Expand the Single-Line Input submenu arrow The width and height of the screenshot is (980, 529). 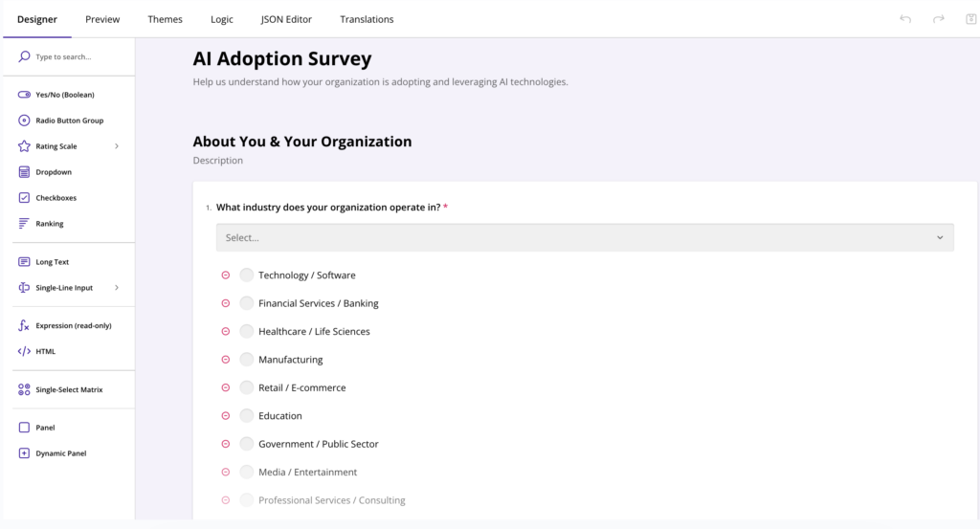point(117,288)
